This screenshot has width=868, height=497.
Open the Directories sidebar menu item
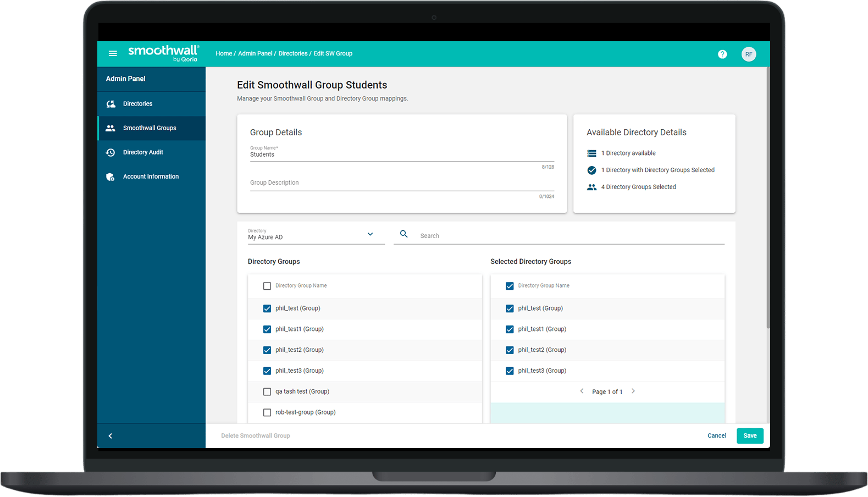pyautogui.click(x=152, y=104)
